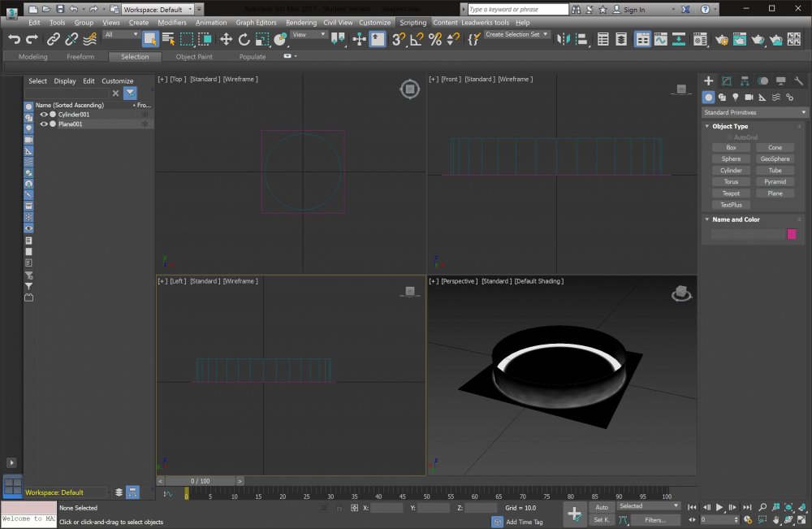Open the Rendering menu
This screenshot has width=812, height=529.
(301, 23)
